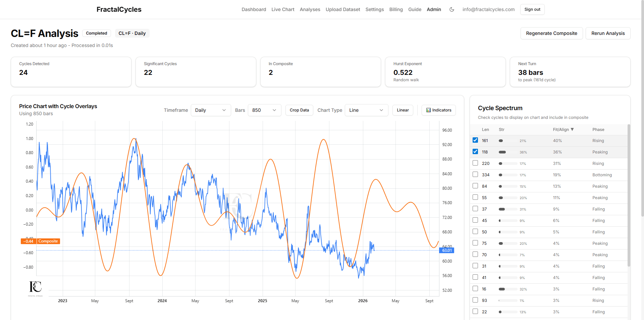This screenshot has height=320, width=644.
Task: Uncheck the 161 cycle checkbox
Action: click(x=475, y=140)
